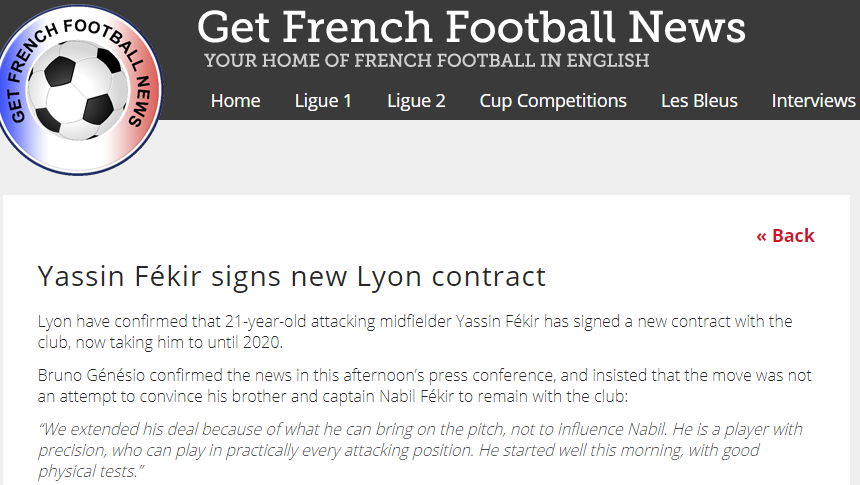Viewport: 860px width, 485px height.
Task: Click the "Get French Football News" site title
Action: point(471,27)
